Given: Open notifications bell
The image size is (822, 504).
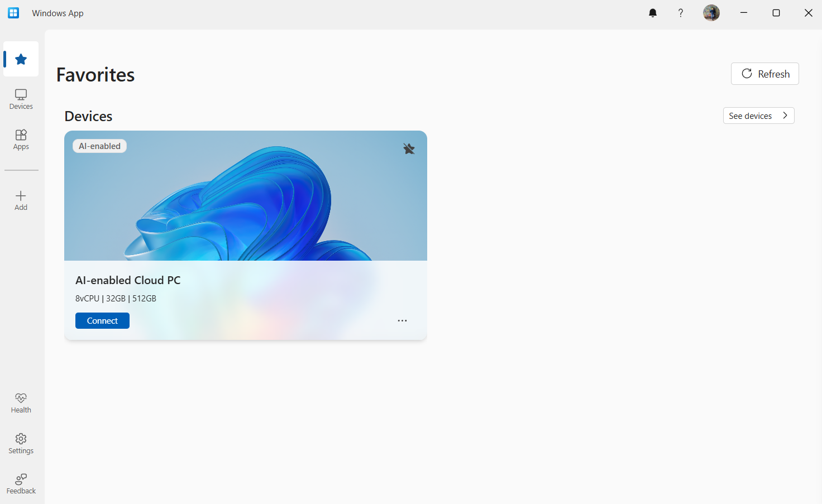Looking at the screenshot, I should (652, 12).
